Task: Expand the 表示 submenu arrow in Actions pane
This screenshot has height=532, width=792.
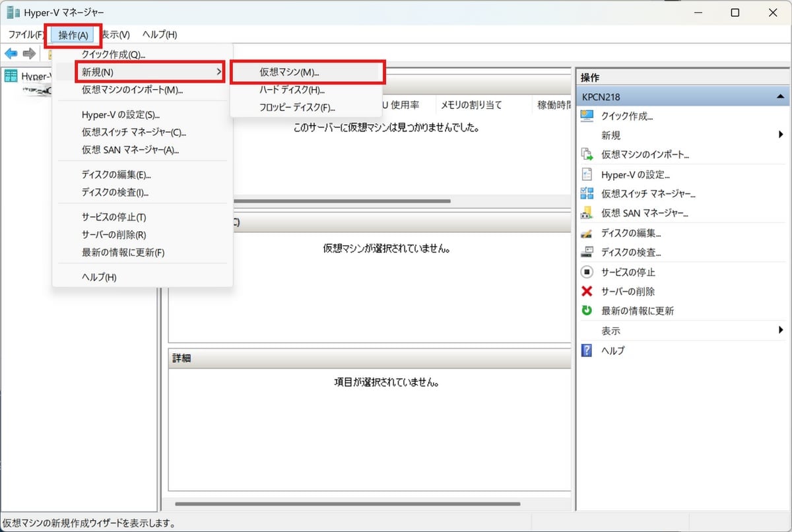Action: (781, 331)
